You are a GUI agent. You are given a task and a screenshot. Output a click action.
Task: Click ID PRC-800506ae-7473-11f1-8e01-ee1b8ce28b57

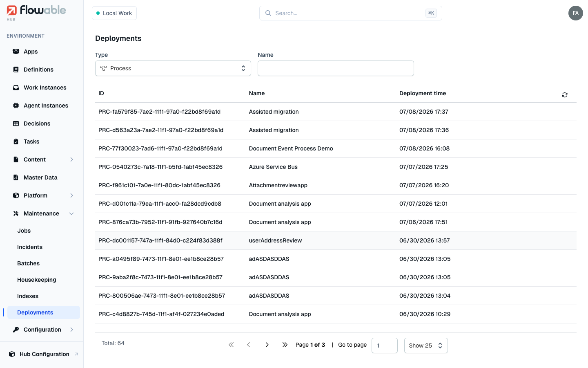pos(162,296)
